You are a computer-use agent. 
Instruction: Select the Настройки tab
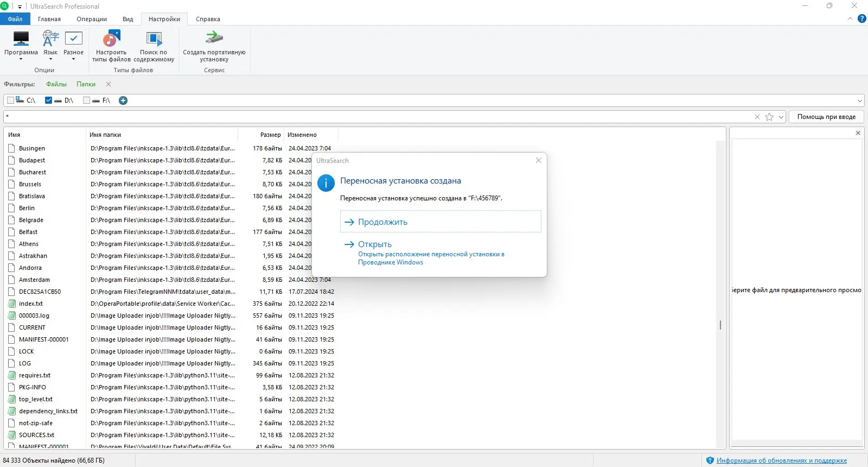pyautogui.click(x=164, y=19)
